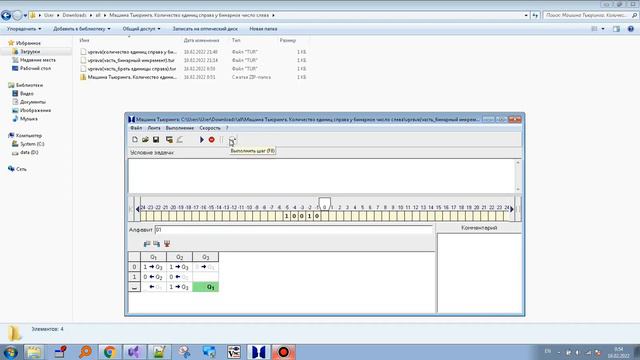Select the Q3 cell in row 0

click(x=205, y=267)
